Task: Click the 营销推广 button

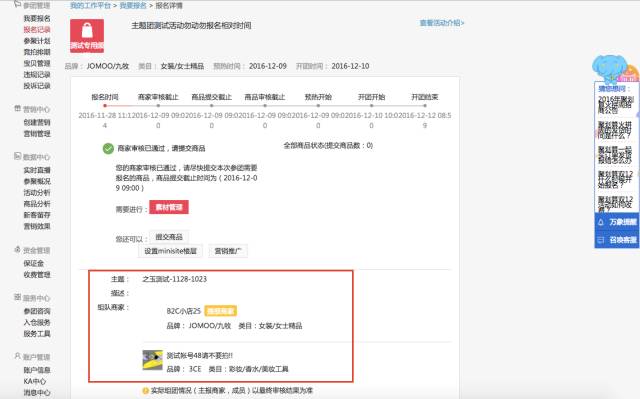Action: click(228, 251)
